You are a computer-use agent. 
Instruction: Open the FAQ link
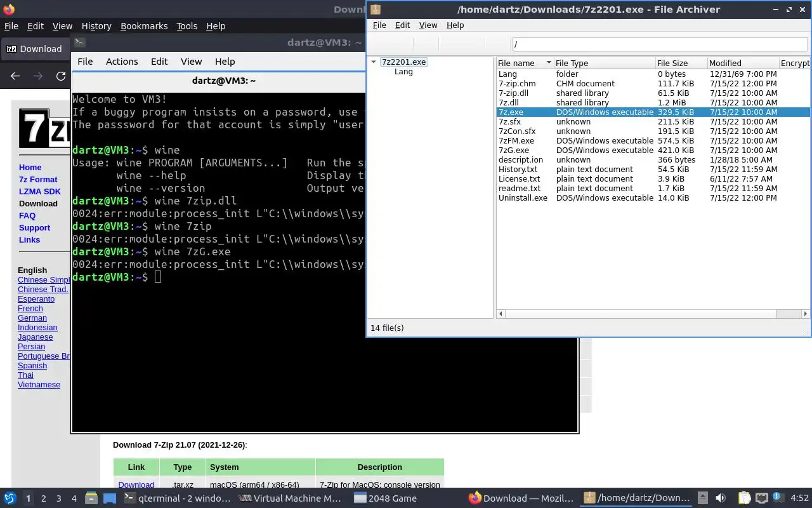27,216
